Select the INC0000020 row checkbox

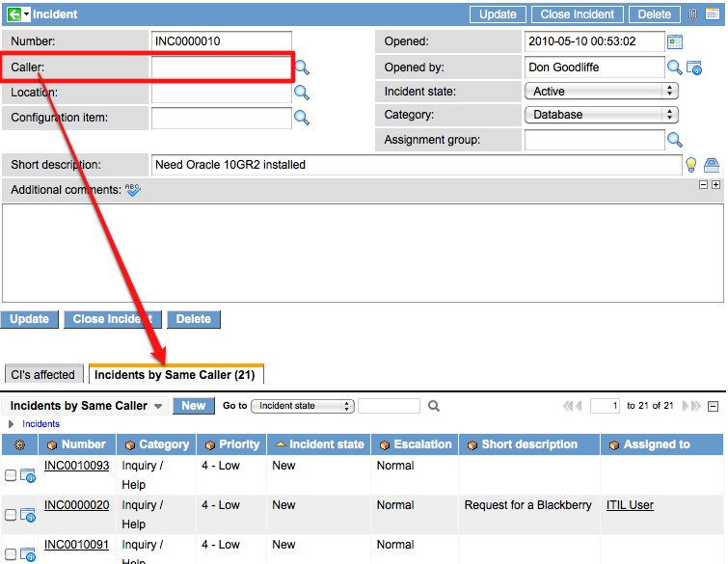pos(11,515)
